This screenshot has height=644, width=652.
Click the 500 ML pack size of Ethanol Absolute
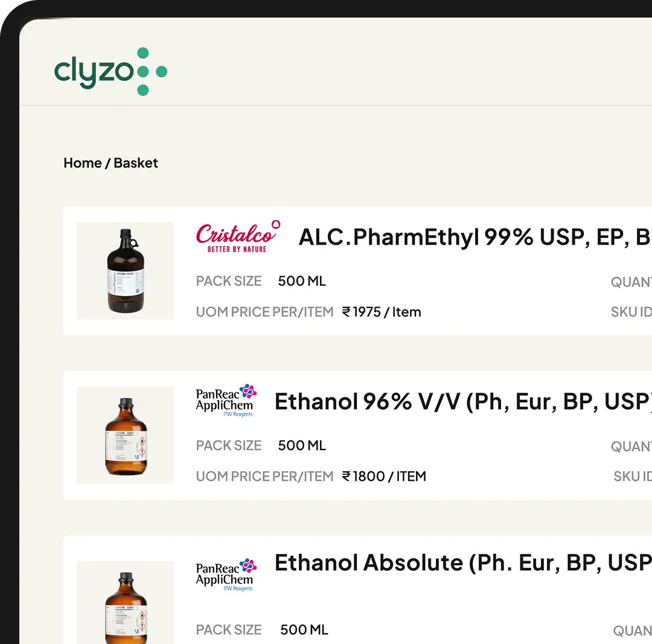point(304,630)
